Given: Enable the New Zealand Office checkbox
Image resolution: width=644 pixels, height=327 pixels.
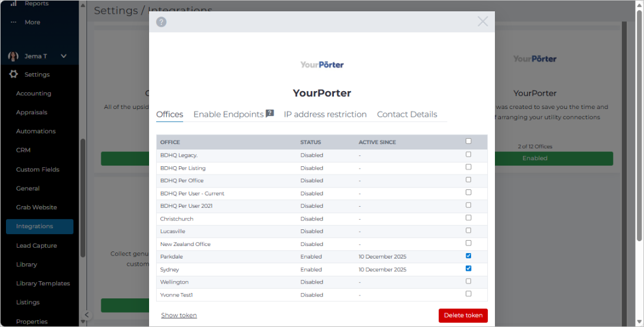Looking at the screenshot, I should coord(469,243).
